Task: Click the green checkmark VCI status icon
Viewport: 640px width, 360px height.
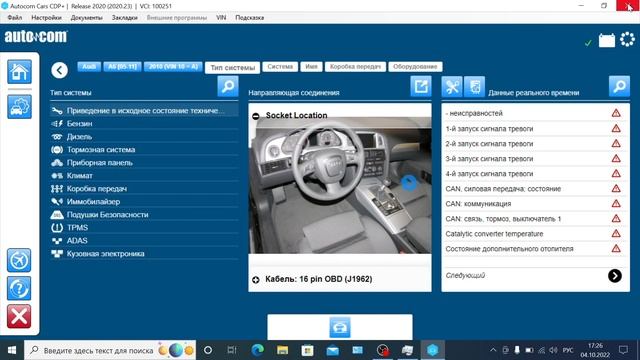Action: click(x=588, y=42)
